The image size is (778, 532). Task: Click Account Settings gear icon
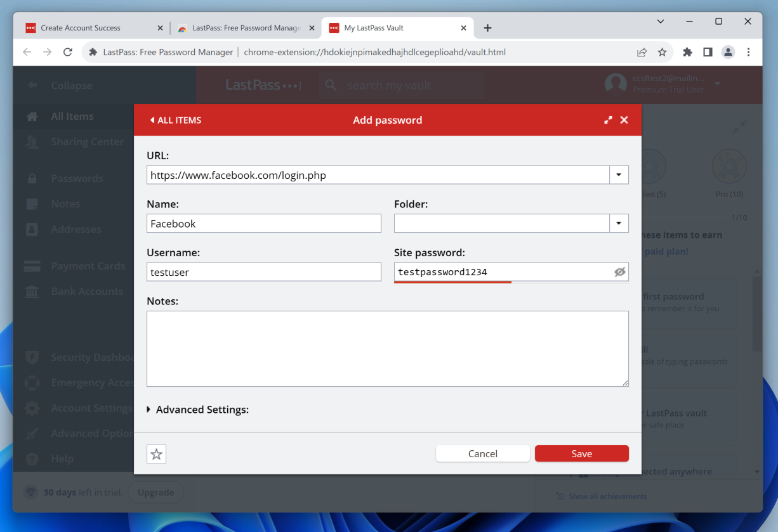pos(31,408)
